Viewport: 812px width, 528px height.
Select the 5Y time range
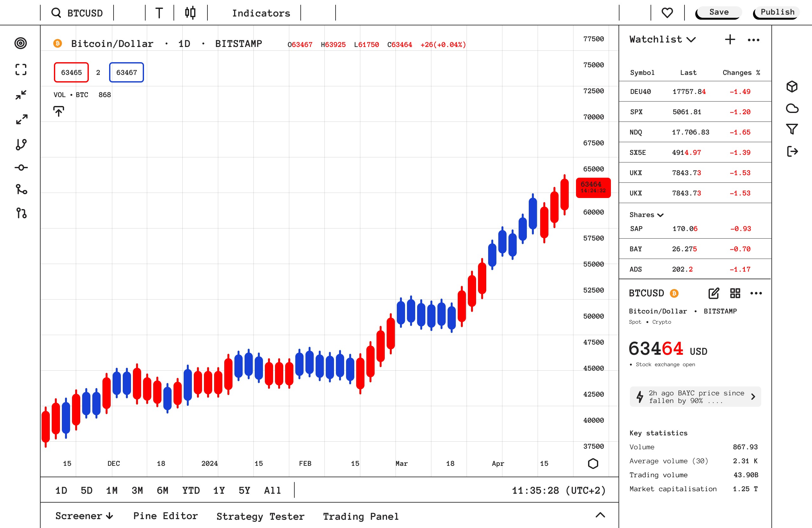click(244, 491)
